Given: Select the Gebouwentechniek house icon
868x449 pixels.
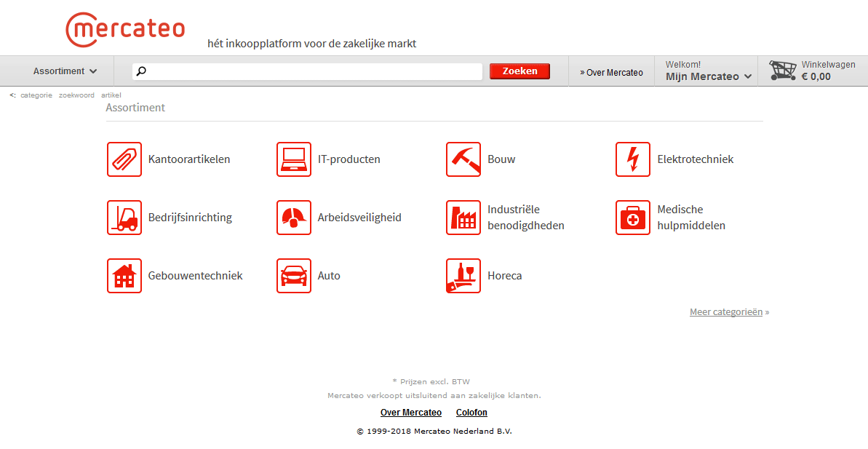Looking at the screenshot, I should pos(124,276).
